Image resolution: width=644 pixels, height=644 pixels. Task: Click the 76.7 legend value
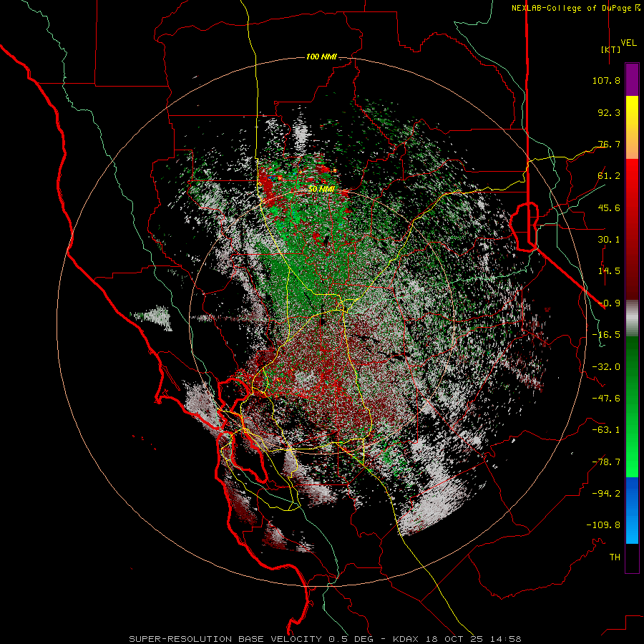[x=609, y=144]
